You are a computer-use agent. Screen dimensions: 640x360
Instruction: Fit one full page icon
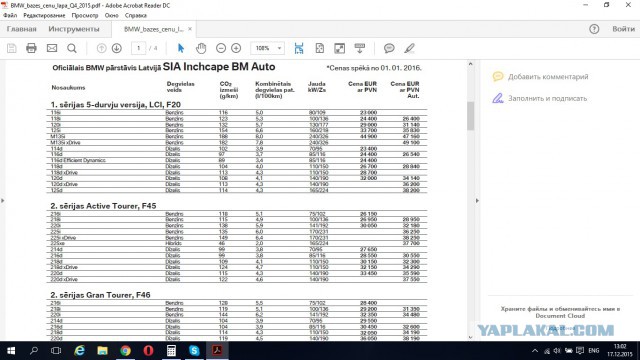pyautogui.click(x=320, y=48)
